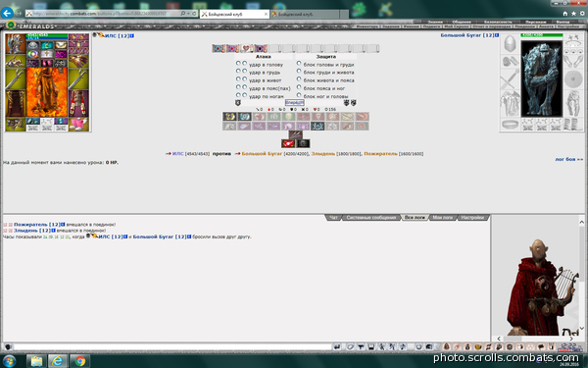Click Большой Бугаг [12] name at top right
Image resolution: width=588 pixels, height=368 pixels.
click(467, 35)
